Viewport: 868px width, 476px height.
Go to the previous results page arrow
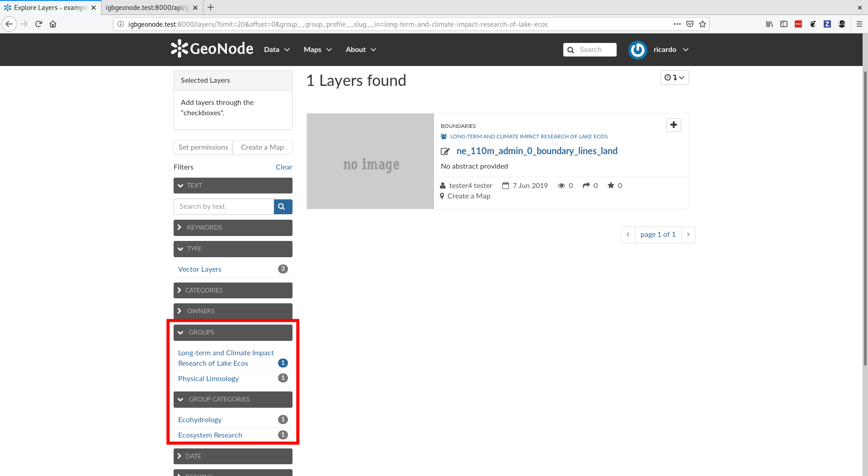[628, 235]
